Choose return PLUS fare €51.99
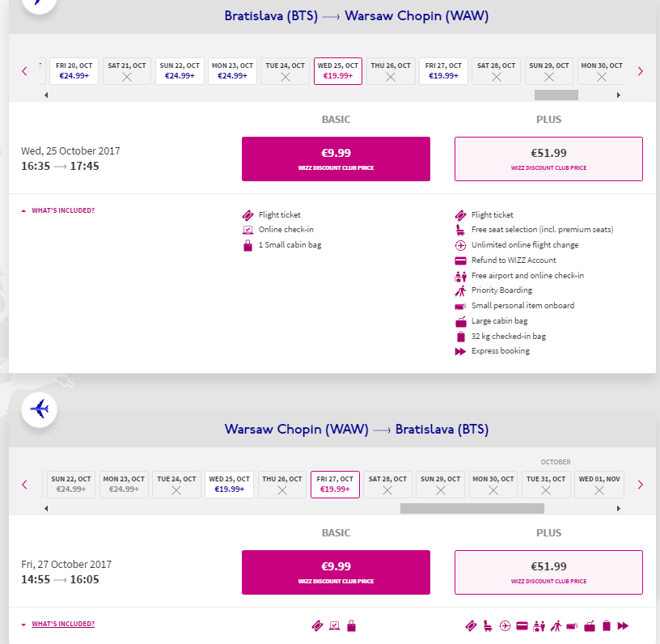 click(548, 572)
